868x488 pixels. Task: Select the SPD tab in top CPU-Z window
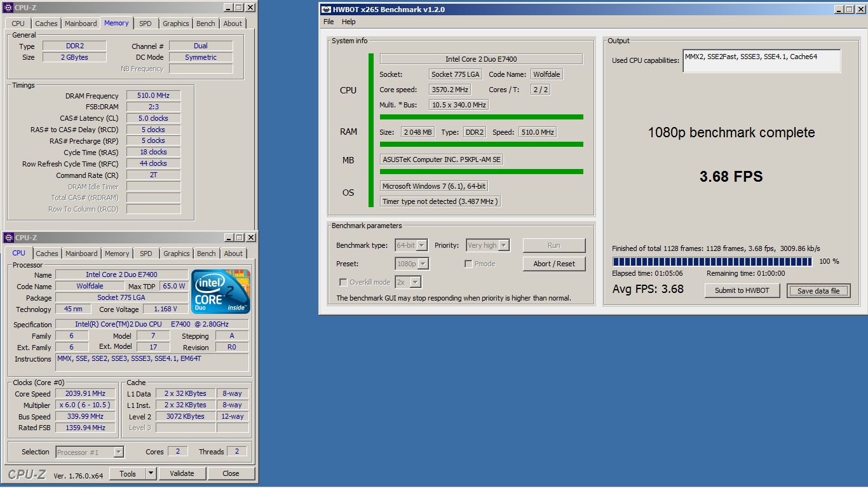[x=146, y=24]
